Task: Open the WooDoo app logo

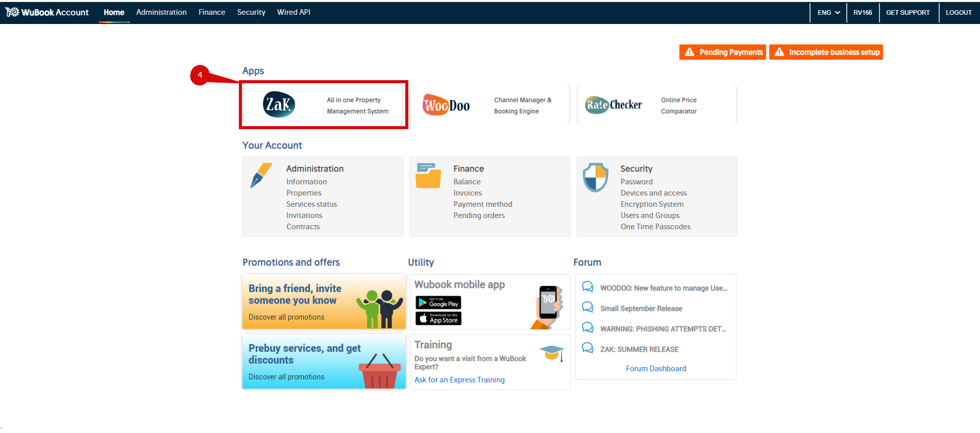Action: click(x=446, y=105)
